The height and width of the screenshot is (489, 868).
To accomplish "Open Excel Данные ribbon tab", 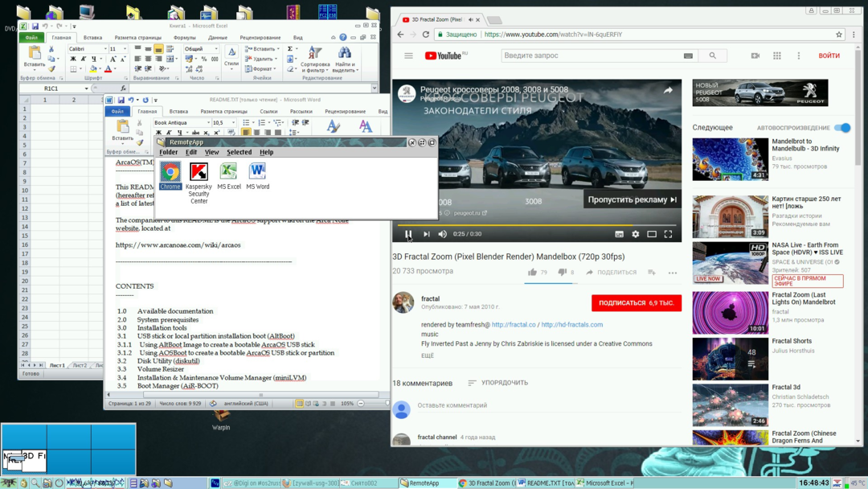I will coord(218,38).
